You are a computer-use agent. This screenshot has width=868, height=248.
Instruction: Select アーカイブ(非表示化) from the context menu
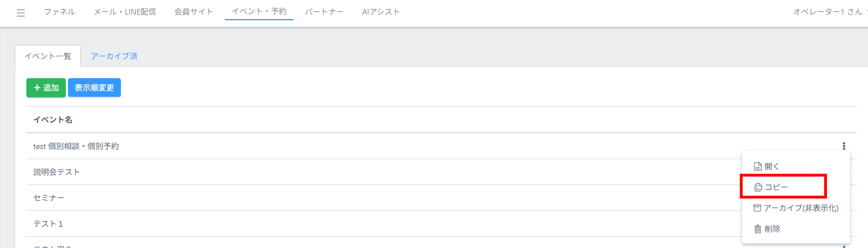pyautogui.click(x=796, y=208)
